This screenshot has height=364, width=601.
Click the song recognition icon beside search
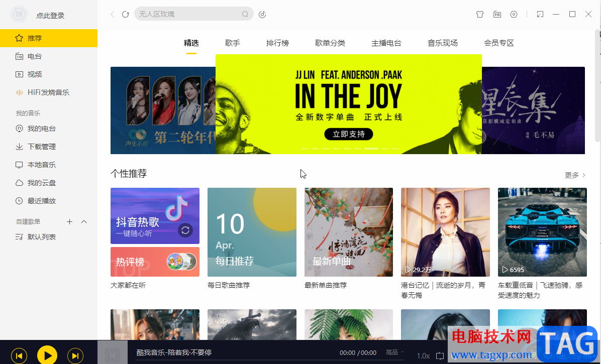(262, 14)
